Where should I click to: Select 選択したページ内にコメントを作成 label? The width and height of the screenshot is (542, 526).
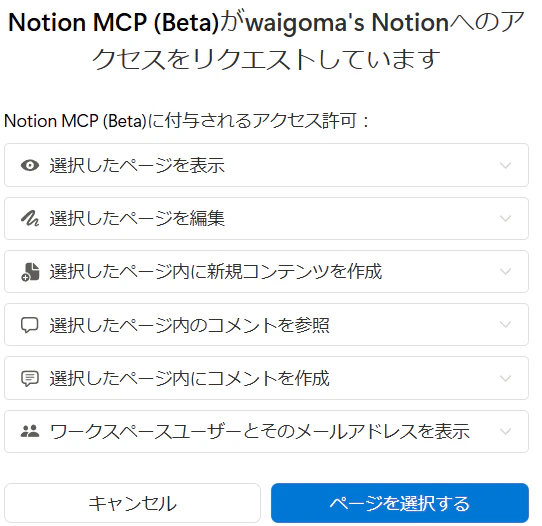(x=189, y=378)
